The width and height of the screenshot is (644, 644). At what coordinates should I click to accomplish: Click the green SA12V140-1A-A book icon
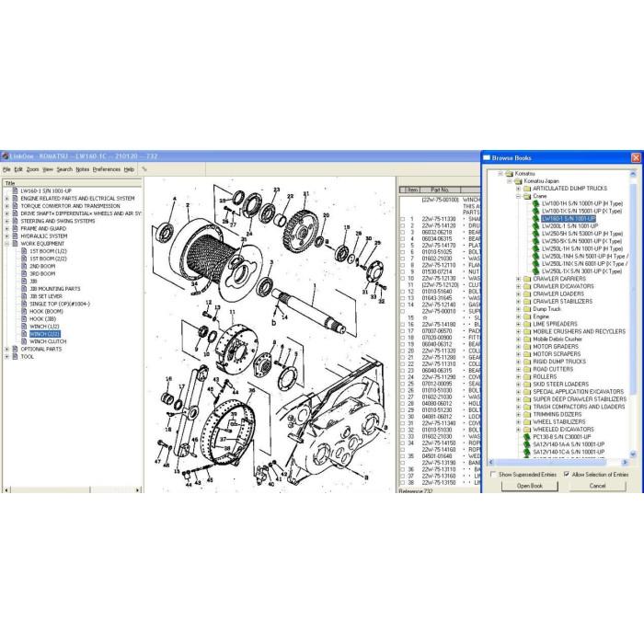(x=527, y=444)
